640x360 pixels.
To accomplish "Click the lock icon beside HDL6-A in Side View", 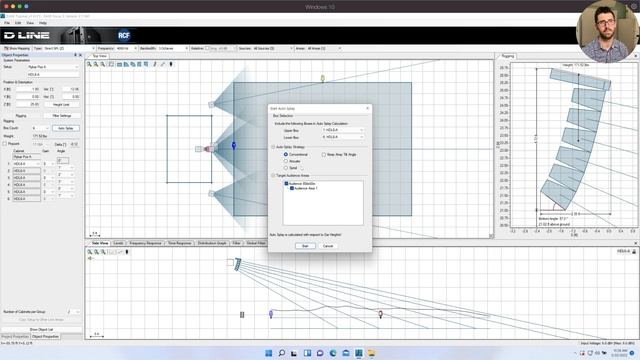I will (634, 252).
